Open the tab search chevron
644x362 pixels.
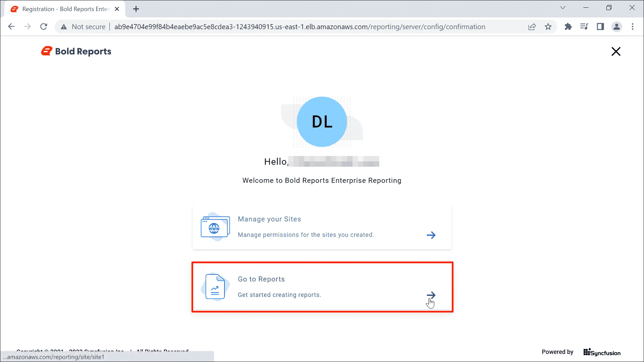click(563, 7)
